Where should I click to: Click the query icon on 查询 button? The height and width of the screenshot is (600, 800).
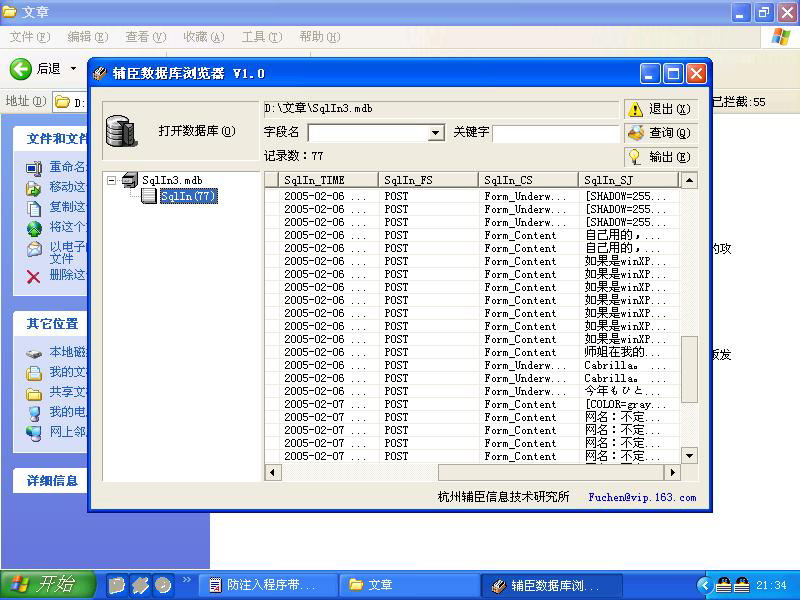point(636,133)
